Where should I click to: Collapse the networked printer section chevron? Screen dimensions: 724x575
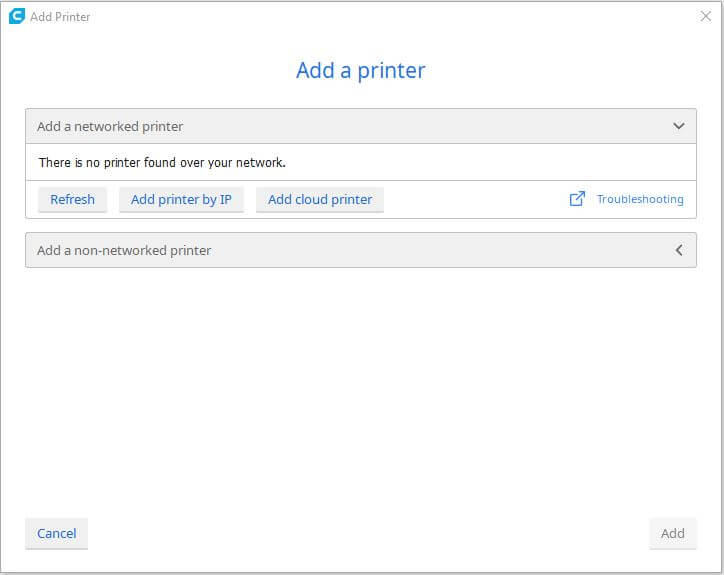[679, 127]
